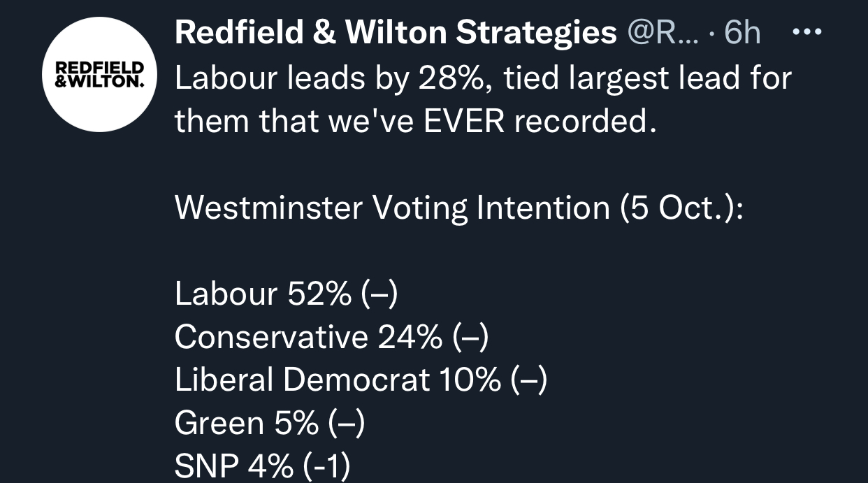Click the "(-1)" change next to SNP
868x483 pixels.
pos(326,466)
